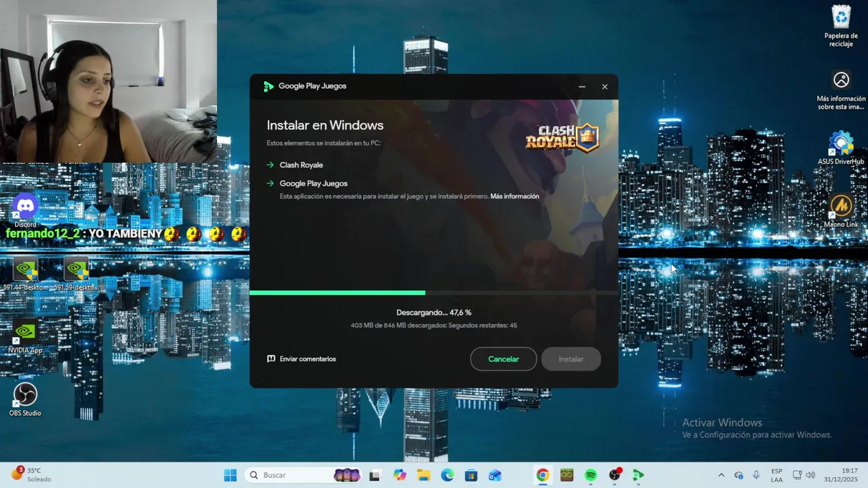Open File Explorer from the taskbar
The width and height of the screenshot is (868, 488).
pos(424,475)
